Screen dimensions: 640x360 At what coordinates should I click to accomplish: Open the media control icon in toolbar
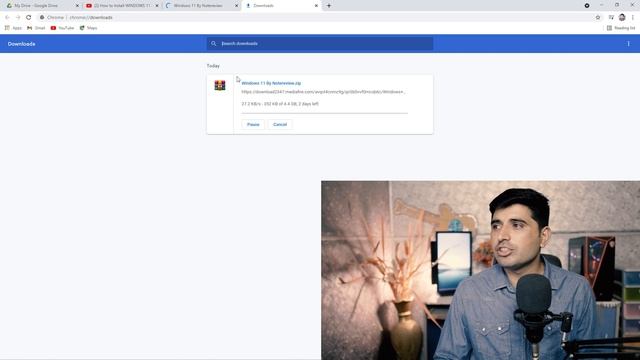pos(611,18)
